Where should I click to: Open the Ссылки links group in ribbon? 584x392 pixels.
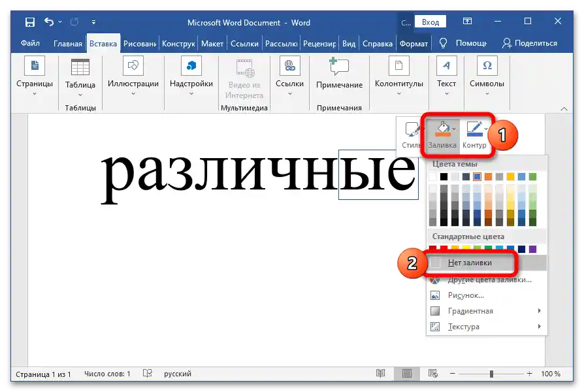290,76
